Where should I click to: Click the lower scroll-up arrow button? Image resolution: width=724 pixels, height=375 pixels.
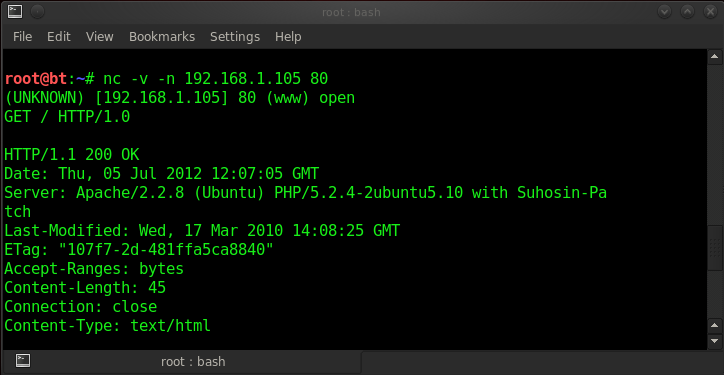(715, 326)
